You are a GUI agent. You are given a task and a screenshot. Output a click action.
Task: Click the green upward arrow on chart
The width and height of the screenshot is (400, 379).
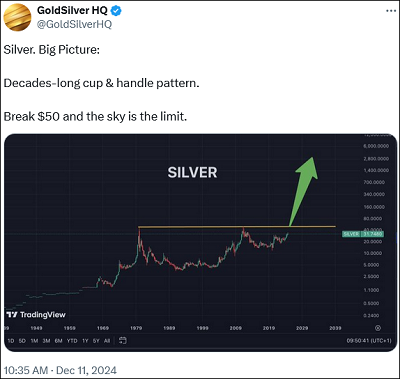point(303,192)
